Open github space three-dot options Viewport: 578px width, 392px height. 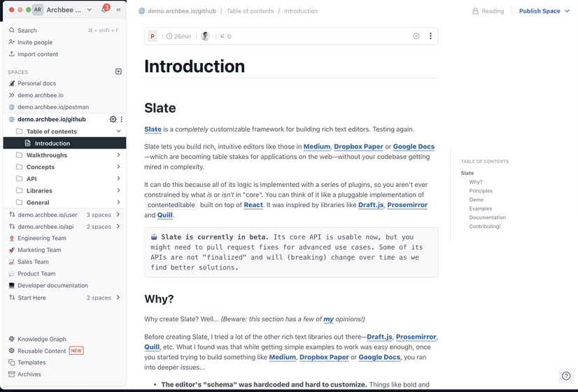122,119
